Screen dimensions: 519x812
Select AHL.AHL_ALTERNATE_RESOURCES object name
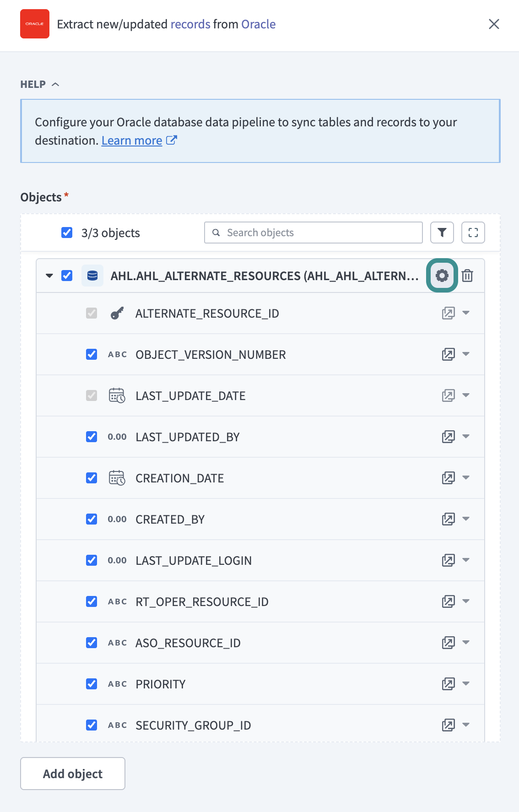click(x=265, y=276)
